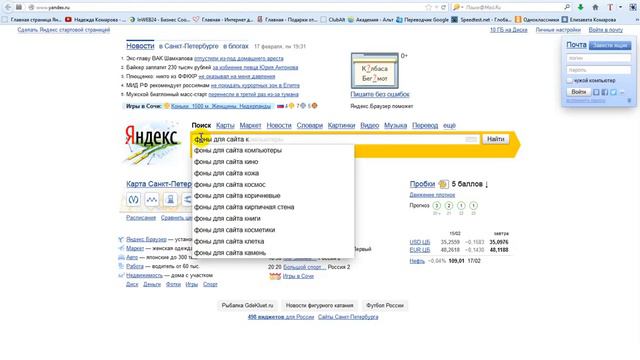Bookmark the page with the star icon
This screenshot has height=360, width=640.
428,7
